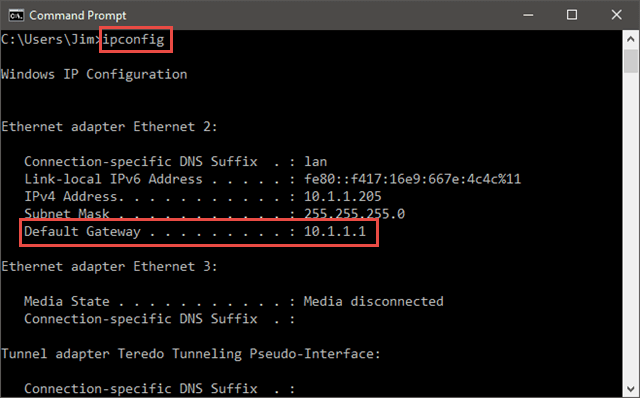Minimize the Command Prompt window
The width and height of the screenshot is (640, 398).
pyautogui.click(x=528, y=15)
